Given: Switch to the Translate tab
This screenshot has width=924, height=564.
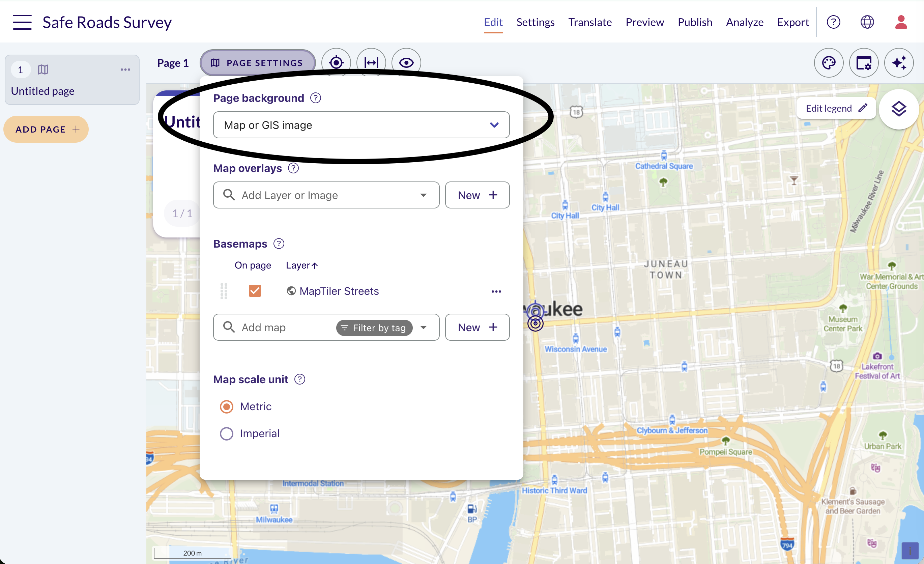Looking at the screenshot, I should pyautogui.click(x=590, y=22).
